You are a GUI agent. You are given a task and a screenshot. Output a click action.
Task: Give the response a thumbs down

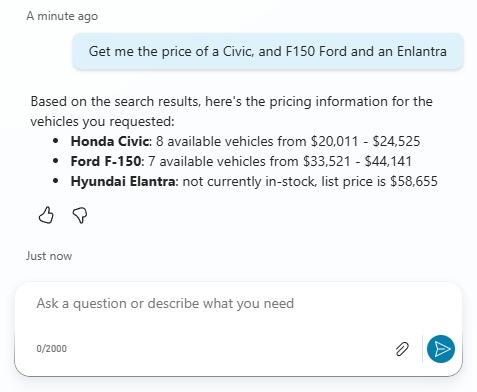(x=80, y=215)
